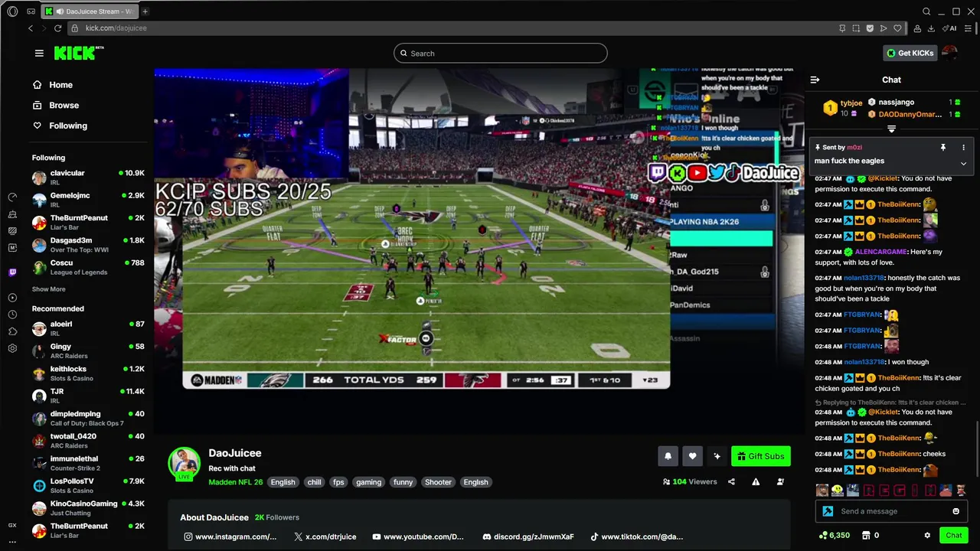
Task: Open chat settings gear
Action: [x=927, y=536]
